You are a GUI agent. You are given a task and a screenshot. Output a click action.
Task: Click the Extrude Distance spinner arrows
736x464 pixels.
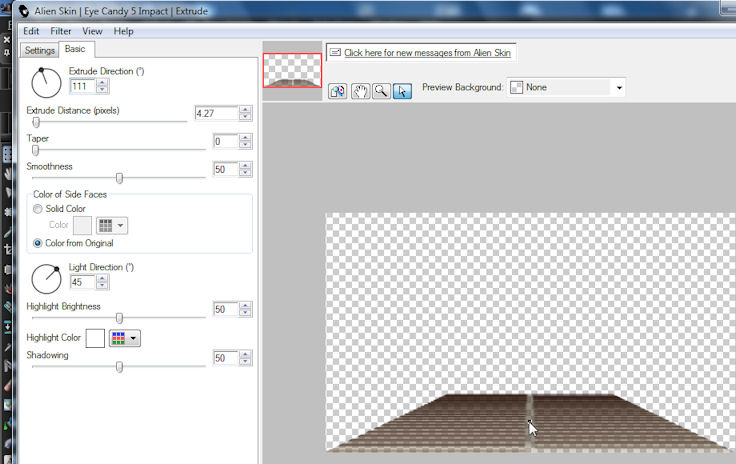click(x=245, y=114)
